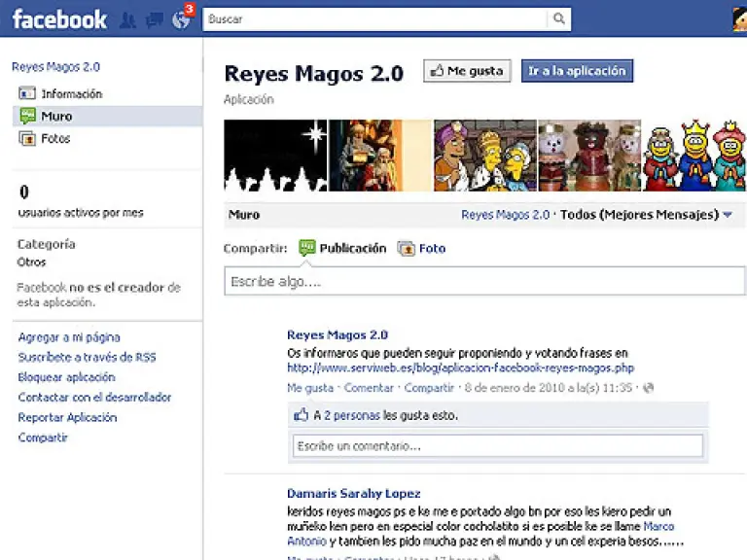Viewport: 747px width, 560px height.
Task: Open friend requests icon in header
Action: [x=127, y=20]
